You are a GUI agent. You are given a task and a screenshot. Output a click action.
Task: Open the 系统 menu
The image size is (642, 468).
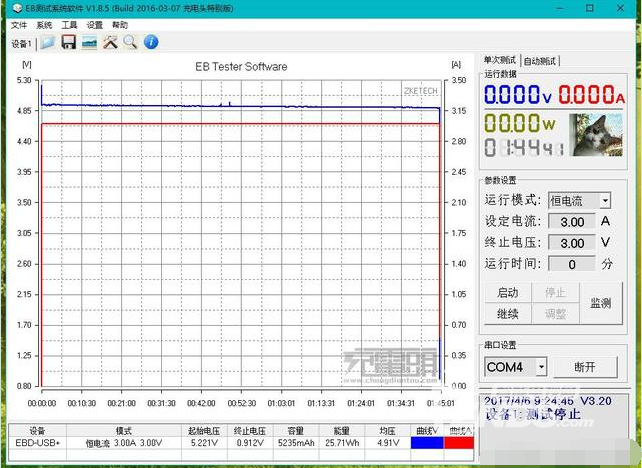tap(44, 25)
